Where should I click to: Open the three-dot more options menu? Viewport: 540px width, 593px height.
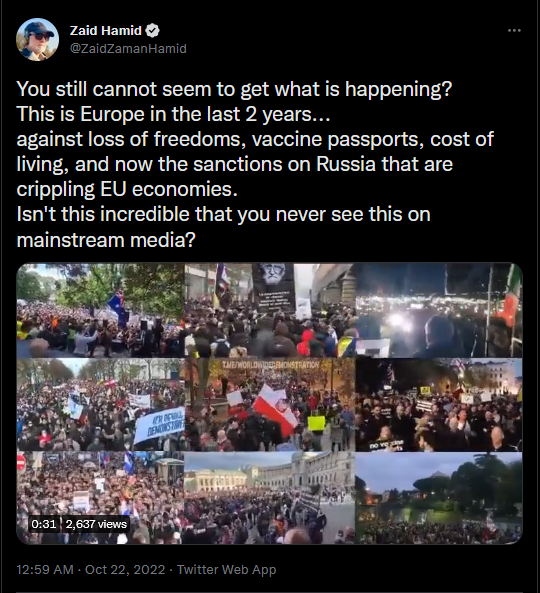(514, 31)
